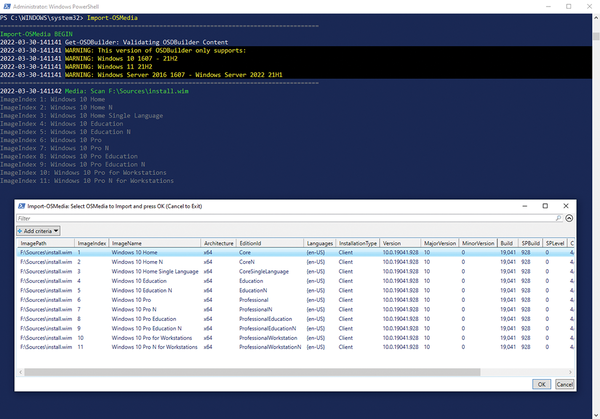The height and width of the screenshot is (419, 600).
Task: Select the Windows 10 Pro Education row
Action: (295, 319)
